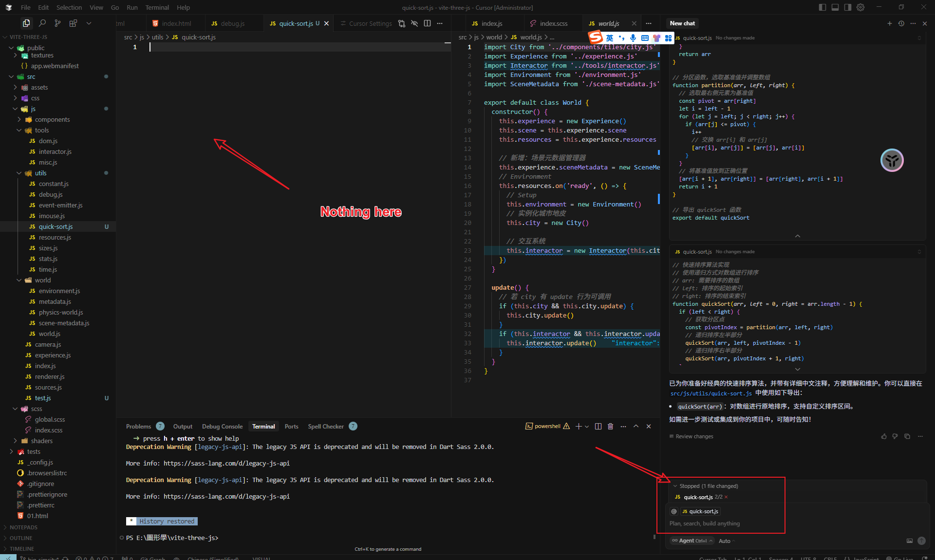The image size is (935, 560).
Task: Open world.js from the Explorer tree
Action: tap(50, 334)
